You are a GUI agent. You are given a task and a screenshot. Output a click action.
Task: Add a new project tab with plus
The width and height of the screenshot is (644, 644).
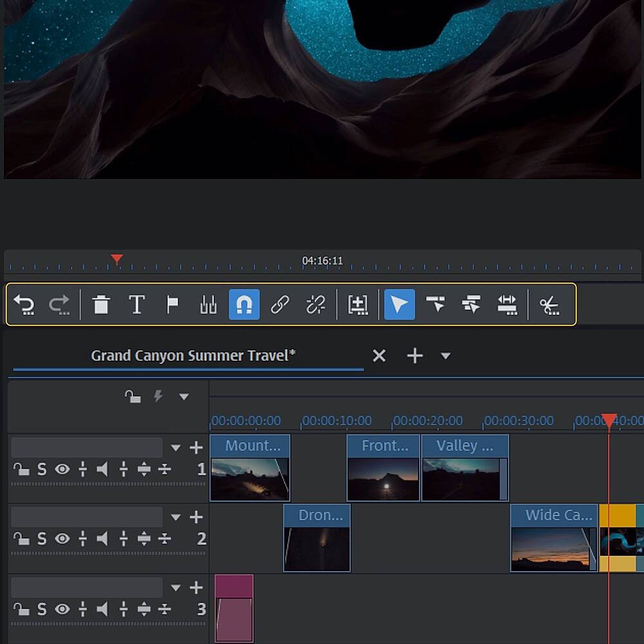(415, 355)
